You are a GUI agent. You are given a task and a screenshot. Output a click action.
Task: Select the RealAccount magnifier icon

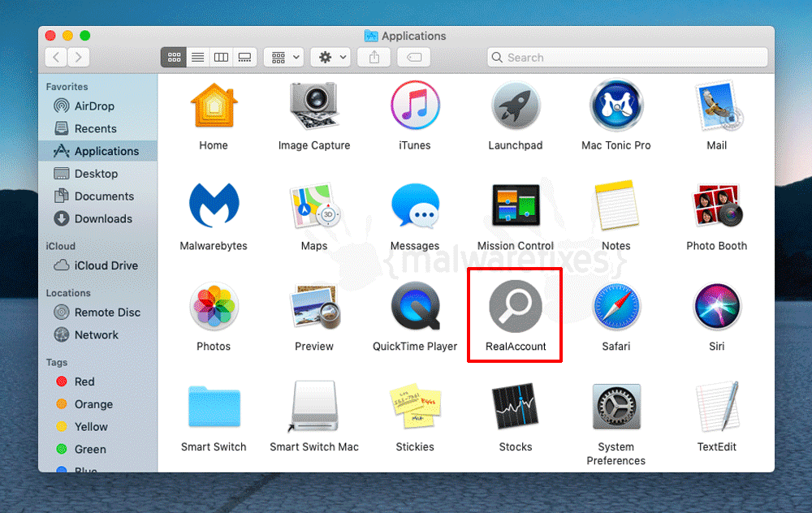516,307
